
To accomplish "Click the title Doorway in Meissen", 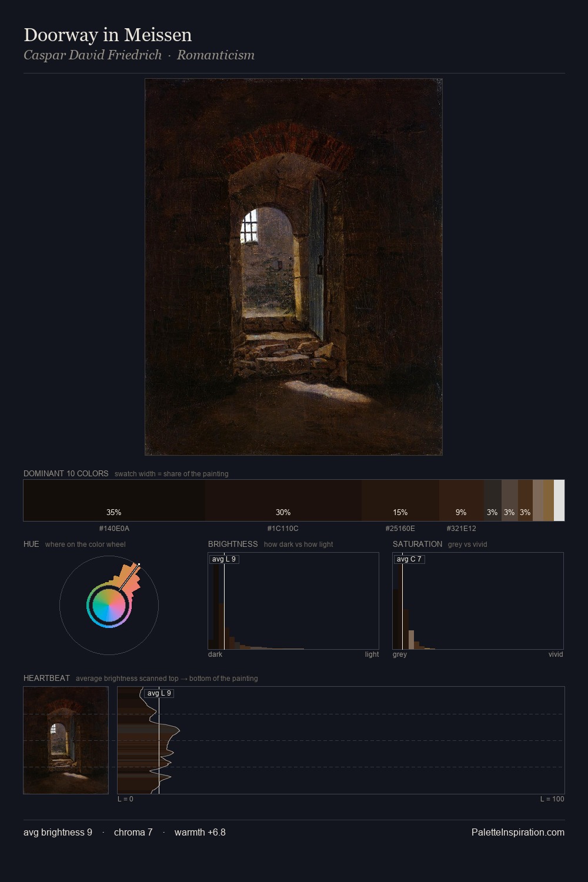I will [108, 35].
